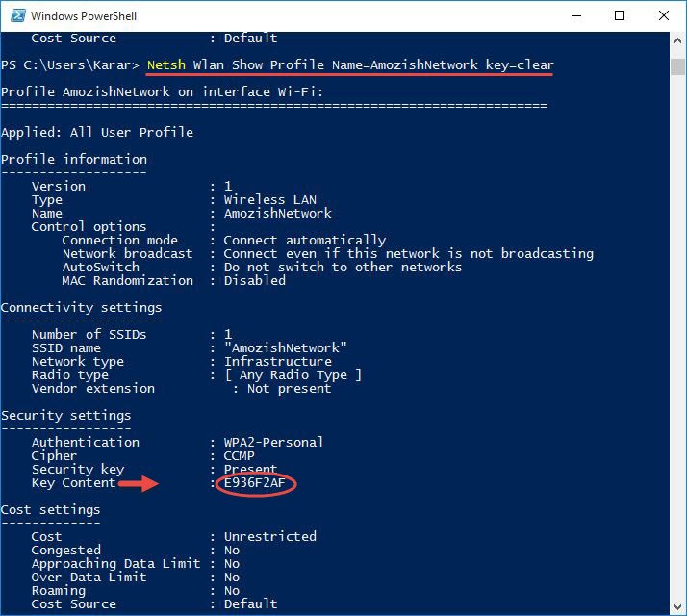The width and height of the screenshot is (687, 616).
Task: Click '[ Any Radio Type ]' value
Action: coord(293,375)
